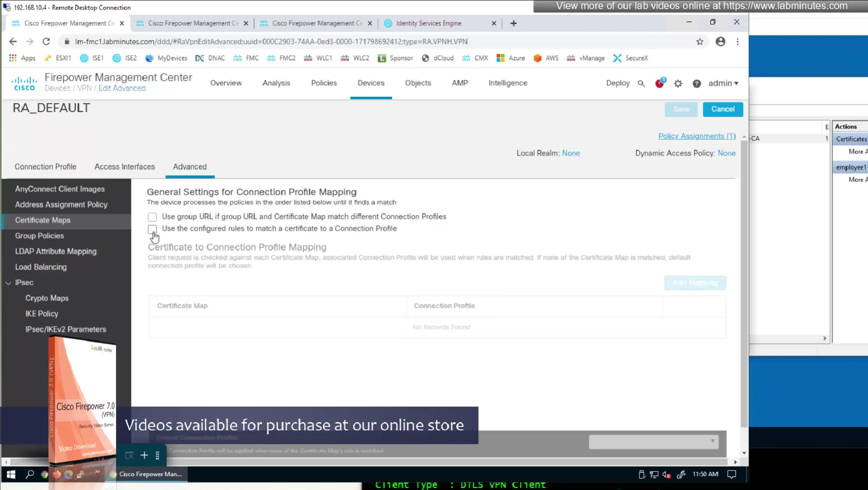Reload the page with refresh icon
868x490 pixels.
click(x=46, y=42)
